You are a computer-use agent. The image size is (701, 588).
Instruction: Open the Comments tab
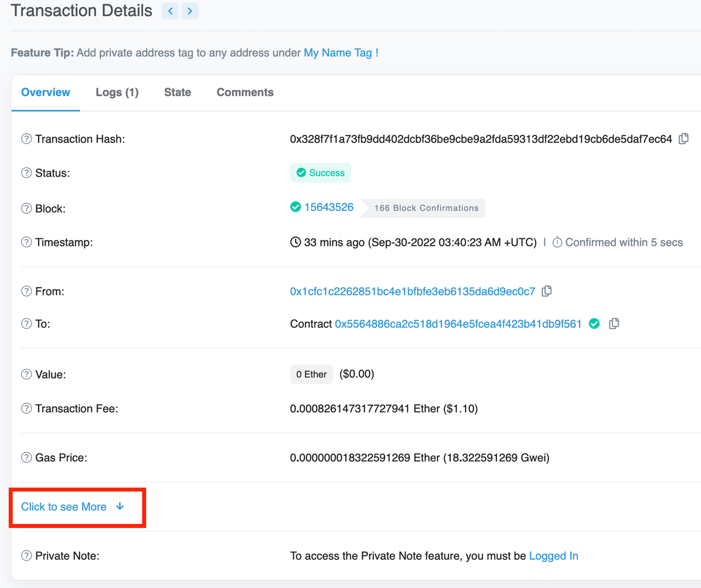(x=245, y=92)
